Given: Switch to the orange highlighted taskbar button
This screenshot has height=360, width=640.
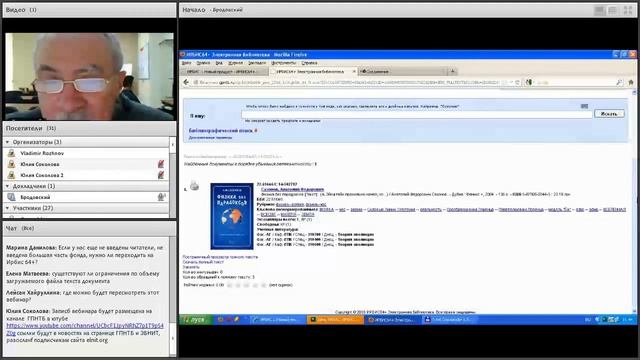Looking at the screenshot, I should [335, 320].
